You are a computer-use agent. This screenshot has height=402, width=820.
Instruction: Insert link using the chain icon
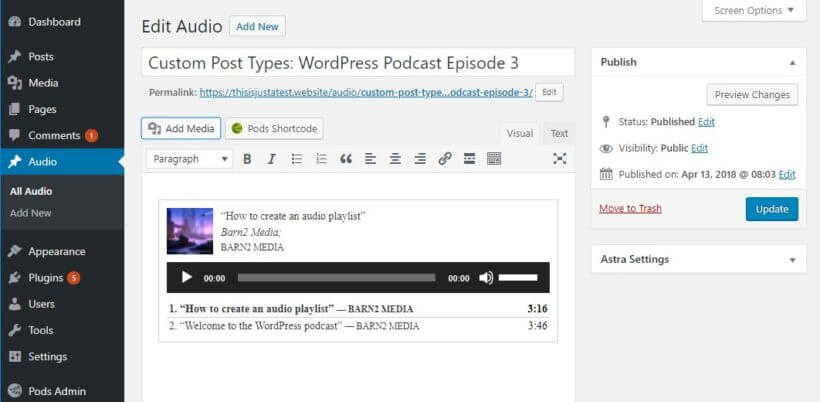pyautogui.click(x=445, y=159)
